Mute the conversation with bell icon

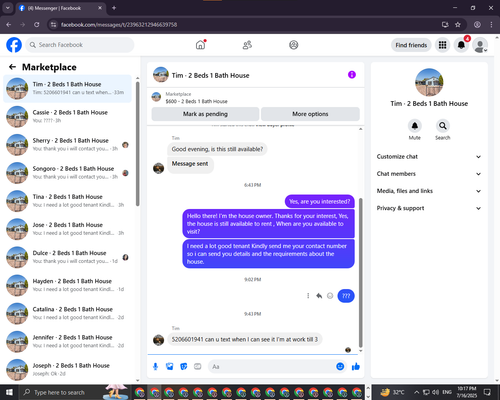(x=415, y=126)
